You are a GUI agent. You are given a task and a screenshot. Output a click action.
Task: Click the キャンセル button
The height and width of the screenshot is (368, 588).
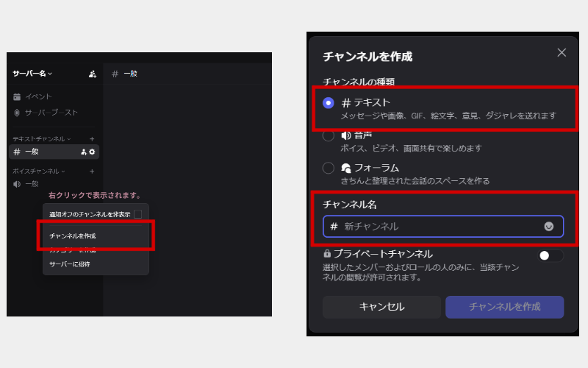click(x=381, y=307)
